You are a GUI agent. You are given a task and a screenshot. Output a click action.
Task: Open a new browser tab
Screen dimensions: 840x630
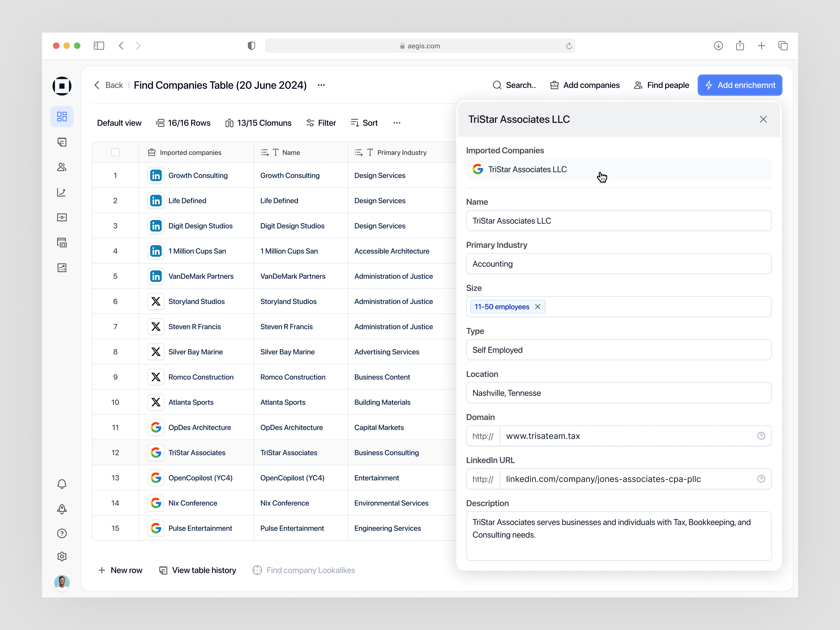click(x=761, y=46)
